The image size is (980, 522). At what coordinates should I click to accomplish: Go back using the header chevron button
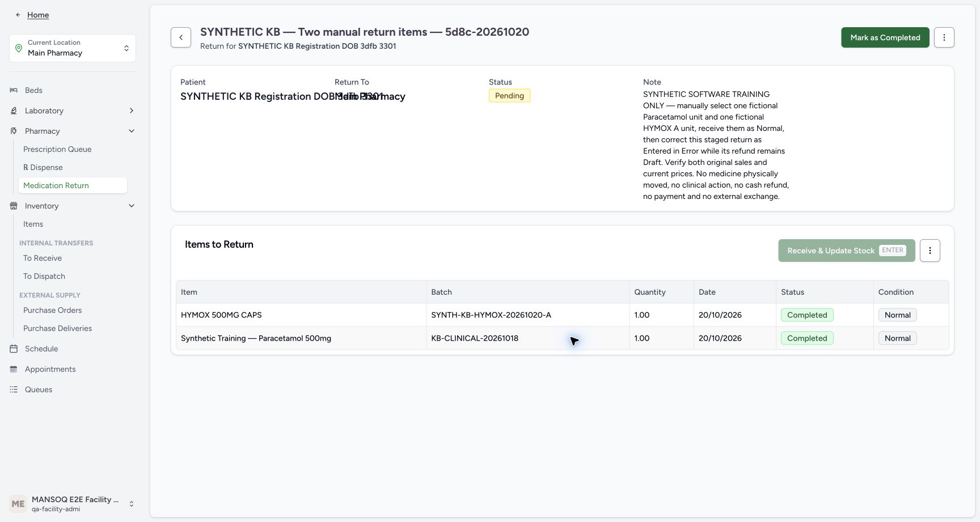(x=181, y=37)
